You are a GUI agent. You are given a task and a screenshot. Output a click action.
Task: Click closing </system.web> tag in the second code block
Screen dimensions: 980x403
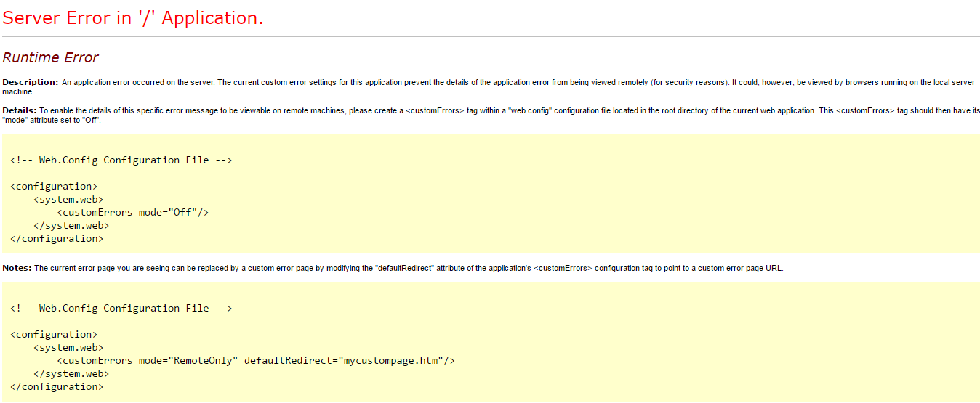point(71,374)
